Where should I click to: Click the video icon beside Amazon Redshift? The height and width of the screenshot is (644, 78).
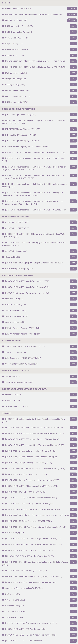[3, 311]
